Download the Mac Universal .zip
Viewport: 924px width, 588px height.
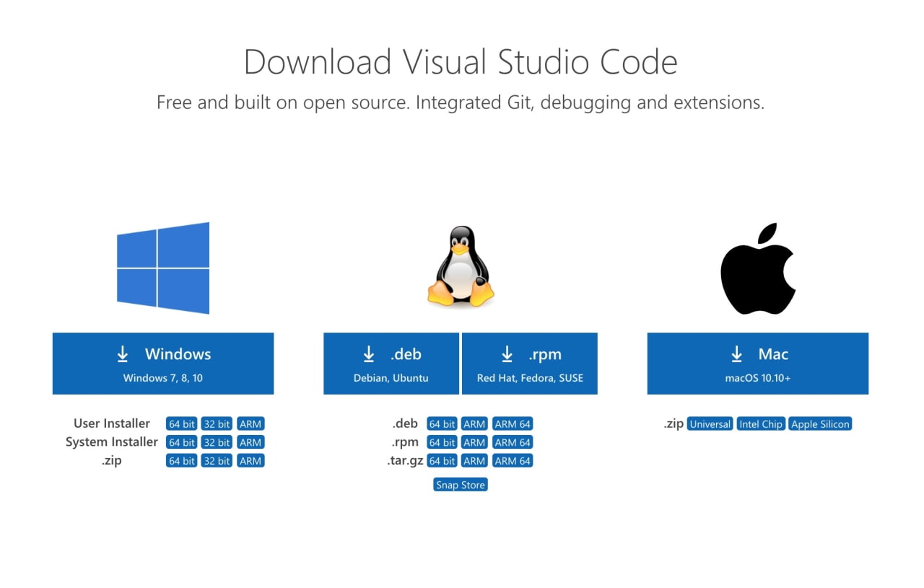pyautogui.click(x=710, y=424)
